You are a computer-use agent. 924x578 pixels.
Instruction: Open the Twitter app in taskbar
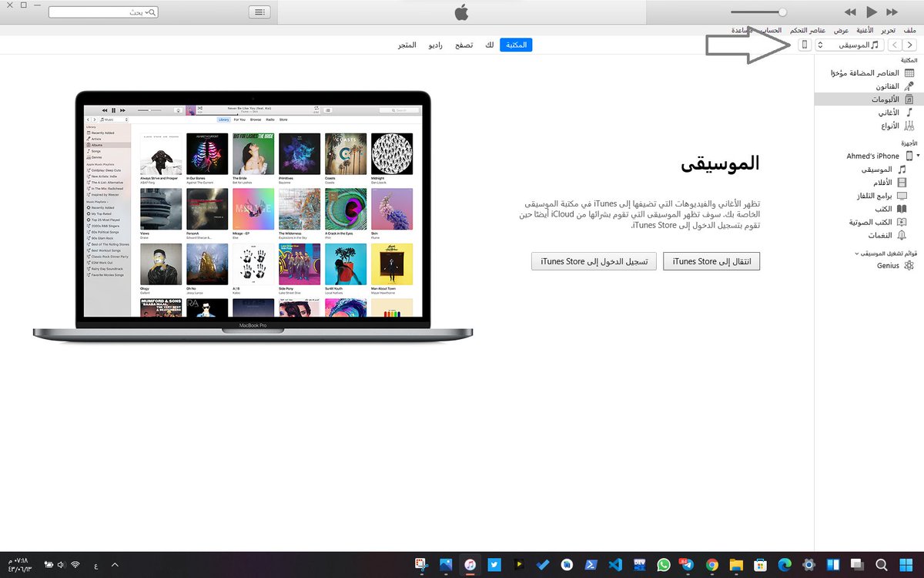pos(494,565)
